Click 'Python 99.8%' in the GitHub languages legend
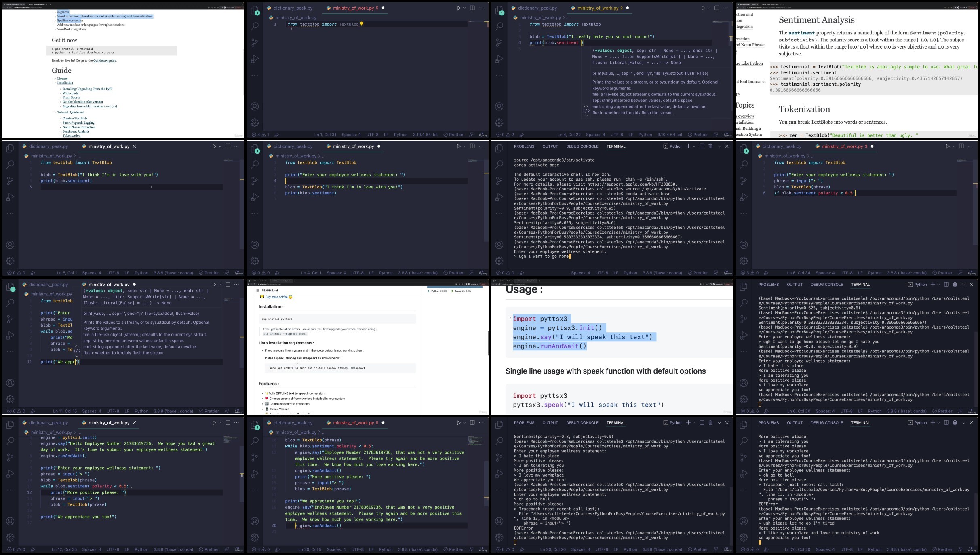980x555 pixels. pyautogui.click(x=437, y=291)
